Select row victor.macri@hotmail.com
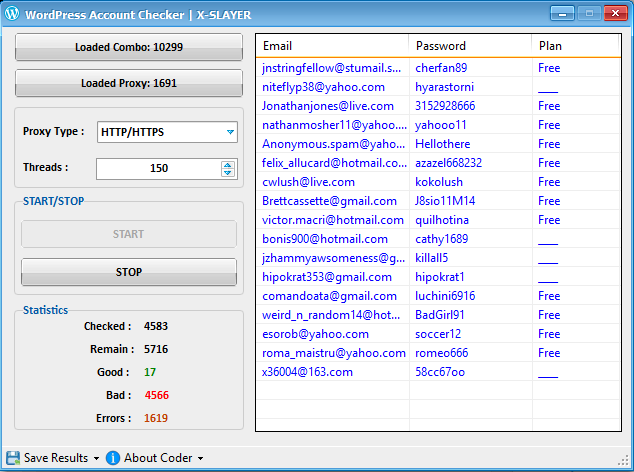This screenshot has height=472, width=634. (x=438, y=220)
